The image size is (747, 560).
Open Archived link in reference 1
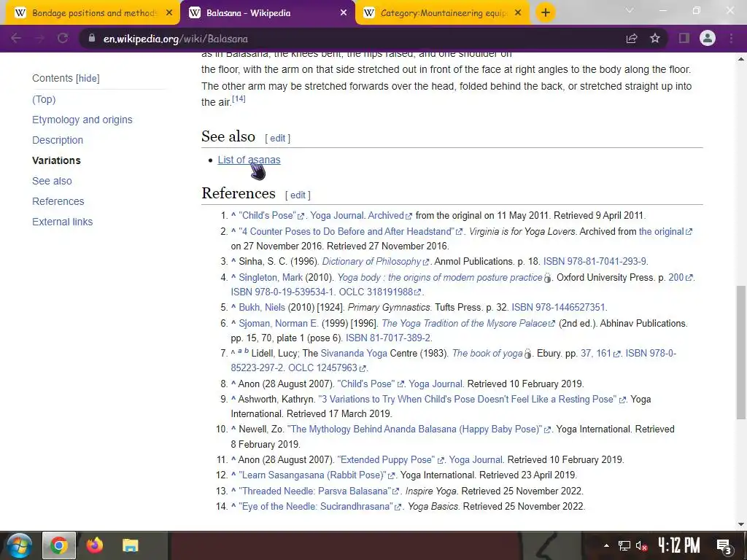point(390,215)
